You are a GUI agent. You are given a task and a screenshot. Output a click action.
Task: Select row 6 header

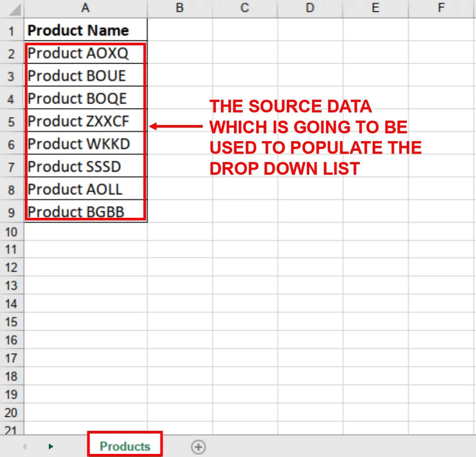click(11, 144)
